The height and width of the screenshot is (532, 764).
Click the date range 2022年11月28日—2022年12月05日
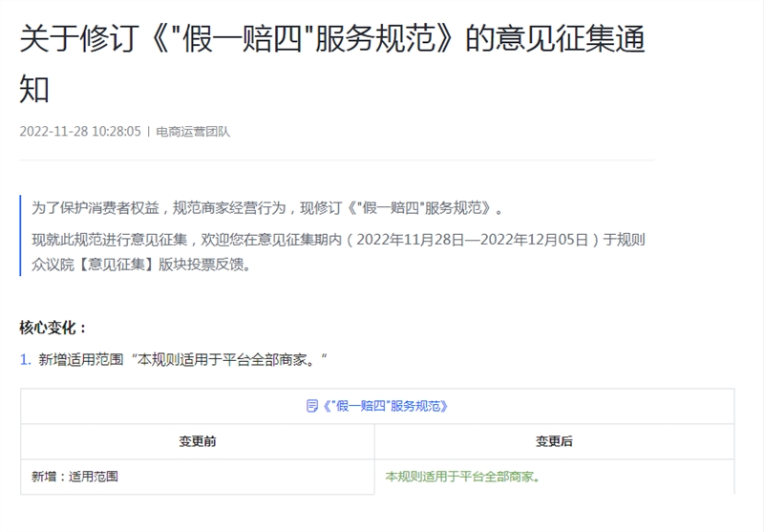point(473,239)
